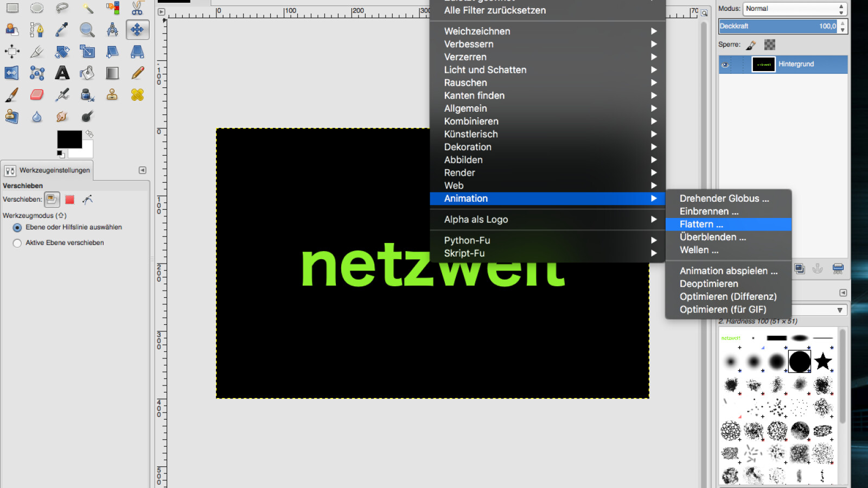Click the Duplicate layer button
The image size is (868, 488).
[800, 268]
